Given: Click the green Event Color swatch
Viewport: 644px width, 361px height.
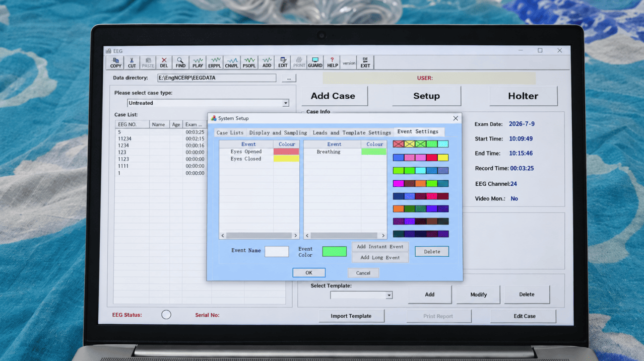Looking at the screenshot, I should [335, 251].
